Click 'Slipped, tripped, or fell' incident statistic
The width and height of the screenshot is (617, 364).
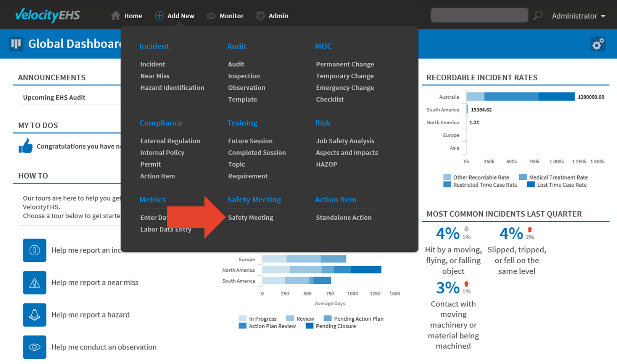click(x=517, y=250)
